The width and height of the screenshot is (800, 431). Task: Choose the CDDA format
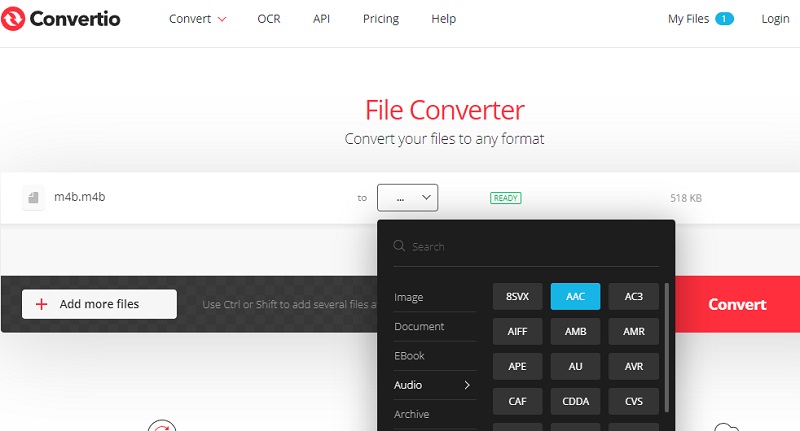[x=576, y=401]
